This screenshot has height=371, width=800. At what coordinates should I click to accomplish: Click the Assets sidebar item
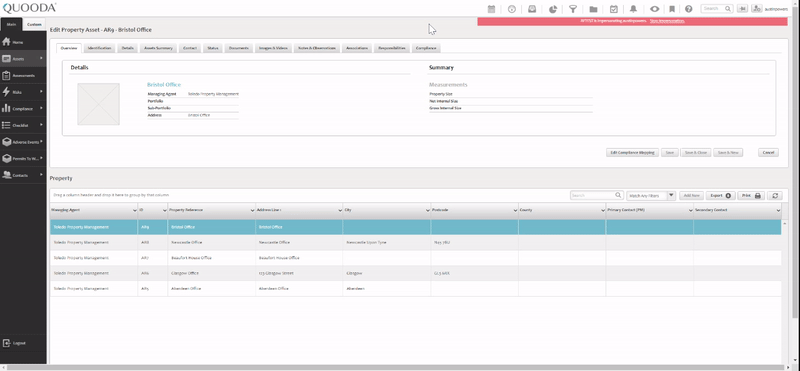23,59
